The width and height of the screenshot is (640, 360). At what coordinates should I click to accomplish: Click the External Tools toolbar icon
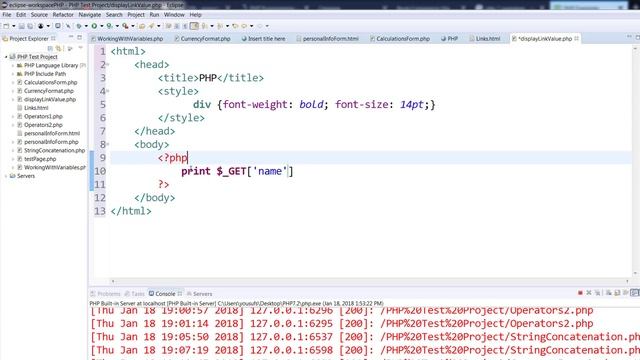pos(125,26)
